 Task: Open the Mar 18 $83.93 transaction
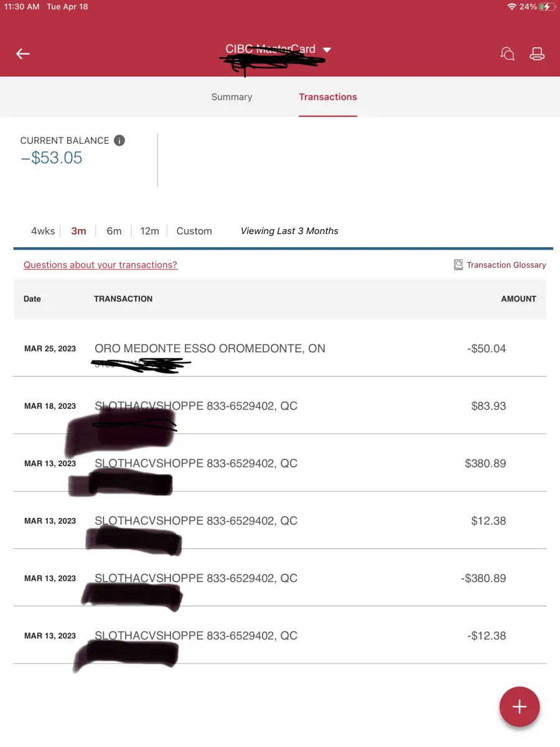280,405
